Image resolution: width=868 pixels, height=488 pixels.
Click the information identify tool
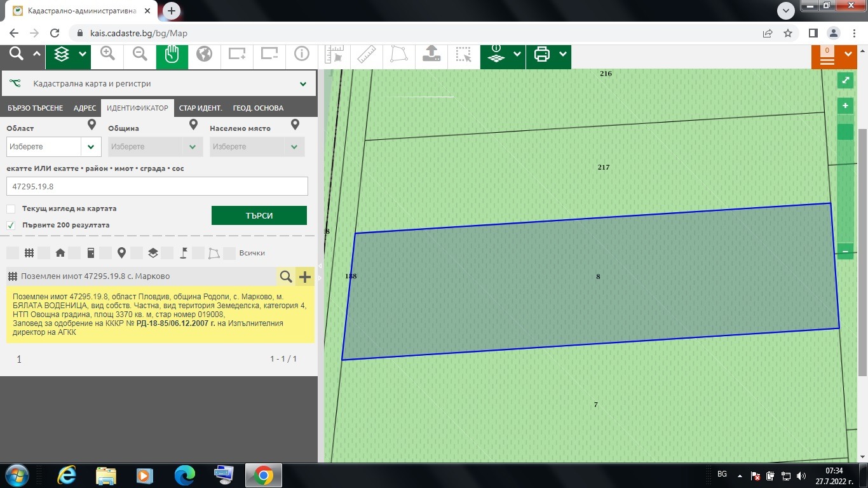(x=301, y=55)
